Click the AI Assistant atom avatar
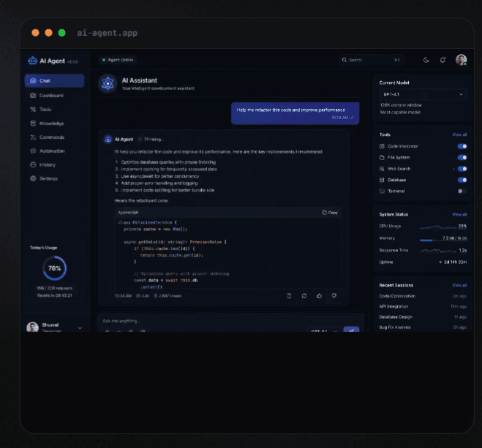Viewport: 482px width, 448px height. pos(108,83)
